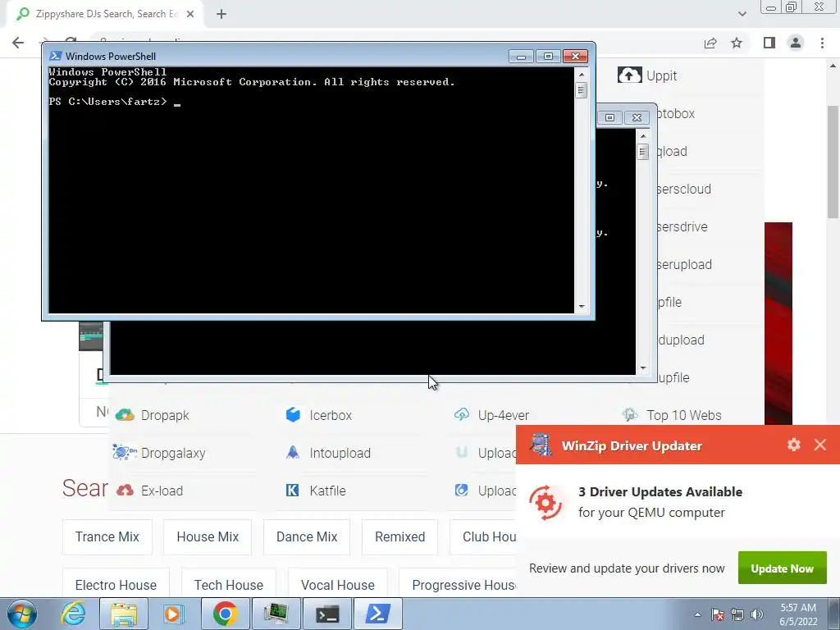
Task: Open the Windows Start orb
Action: [22, 614]
